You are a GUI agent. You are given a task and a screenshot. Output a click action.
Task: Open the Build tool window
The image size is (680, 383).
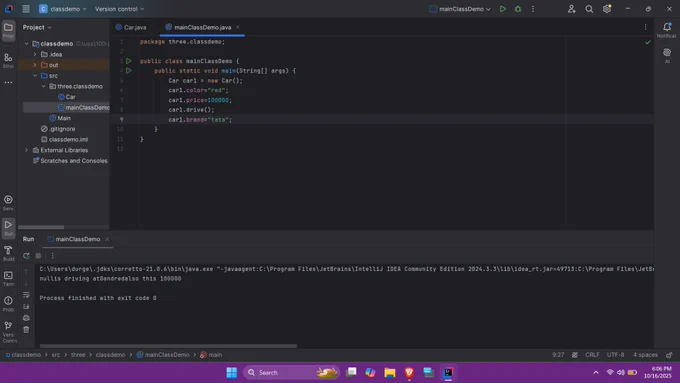(x=8, y=253)
